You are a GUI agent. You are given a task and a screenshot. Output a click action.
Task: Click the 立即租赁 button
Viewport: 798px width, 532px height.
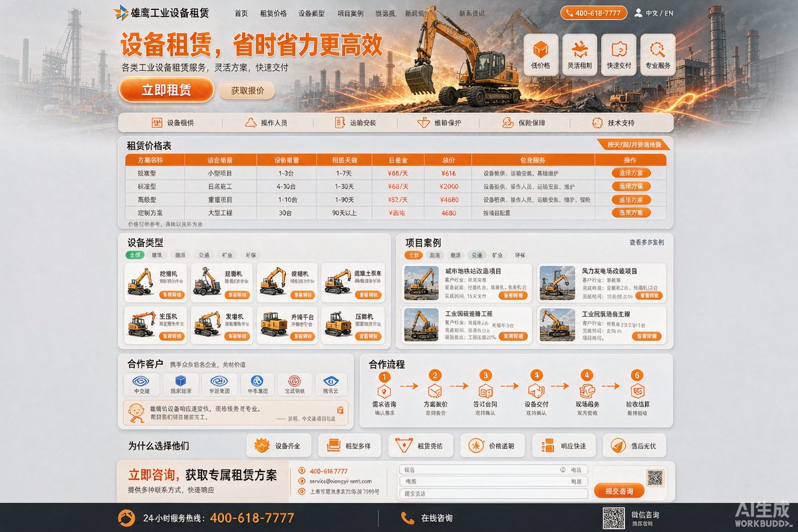166,90
